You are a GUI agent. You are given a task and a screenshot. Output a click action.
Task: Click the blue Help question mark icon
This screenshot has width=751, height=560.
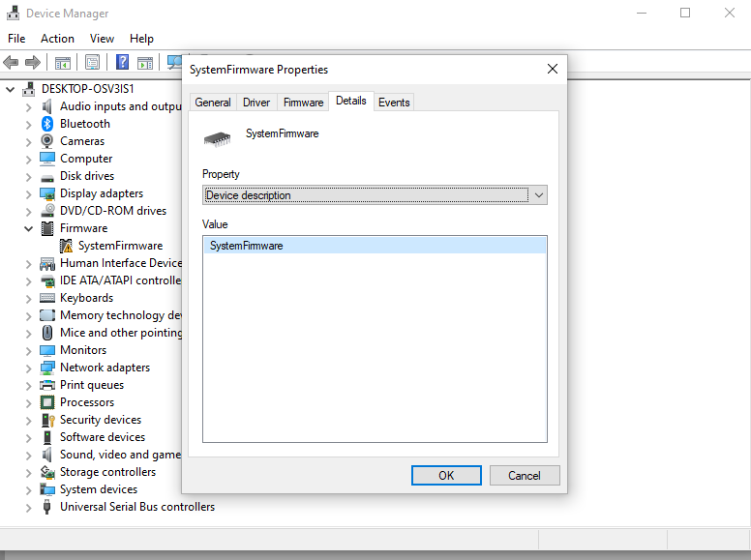[x=123, y=63]
